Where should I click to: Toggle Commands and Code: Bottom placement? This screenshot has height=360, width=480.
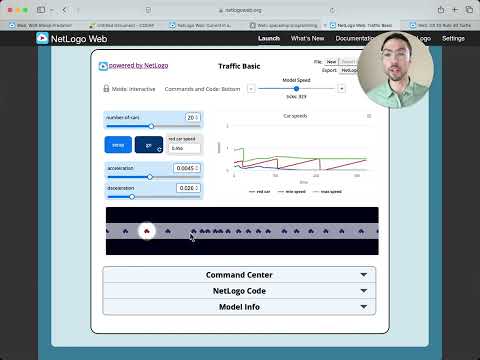[202, 89]
